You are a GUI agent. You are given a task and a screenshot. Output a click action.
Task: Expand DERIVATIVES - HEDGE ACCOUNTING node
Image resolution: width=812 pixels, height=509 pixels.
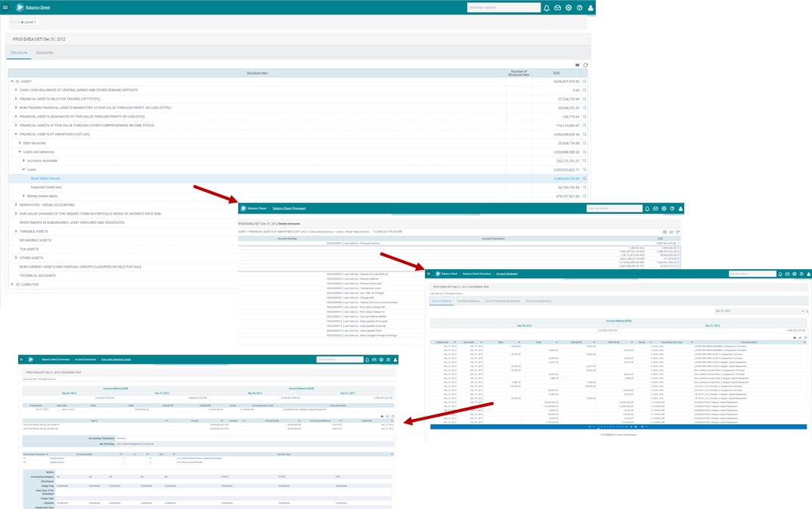[x=16, y=205]
